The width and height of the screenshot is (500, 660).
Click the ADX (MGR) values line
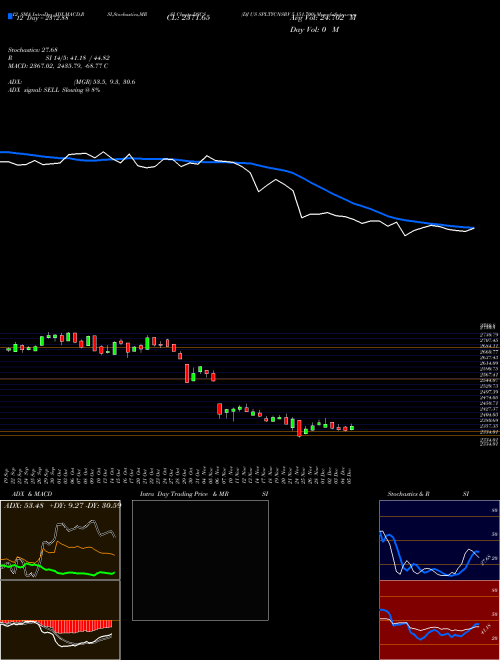click(72, 82)
